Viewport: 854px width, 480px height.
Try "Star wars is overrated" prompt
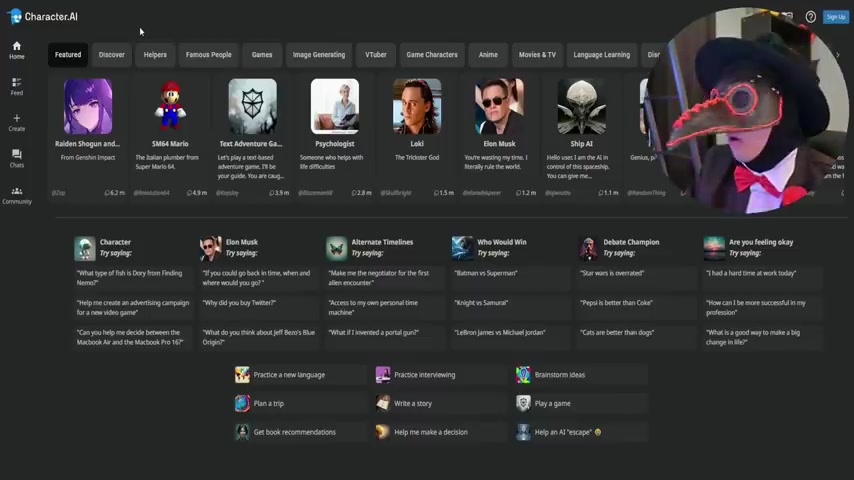(x=637, y=278)
